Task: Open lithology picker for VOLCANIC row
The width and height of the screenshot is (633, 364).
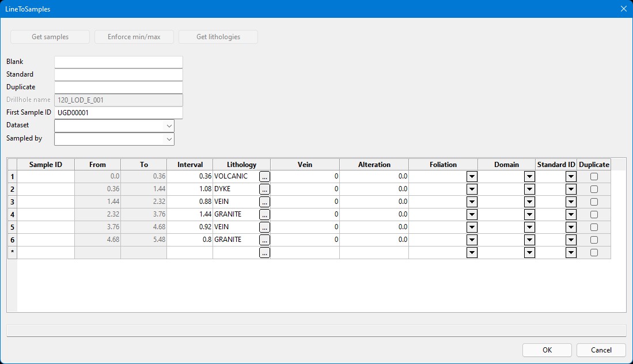Action: pos(264,177)
